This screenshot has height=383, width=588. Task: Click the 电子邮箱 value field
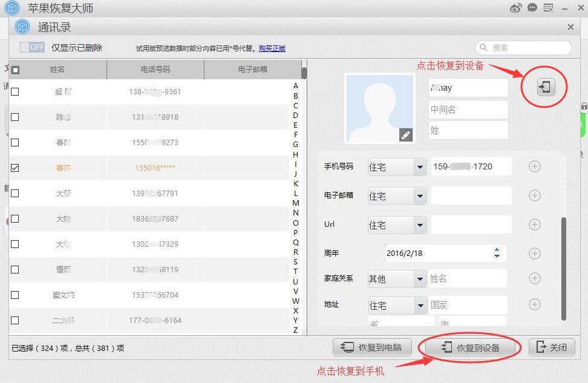point(471,195)
